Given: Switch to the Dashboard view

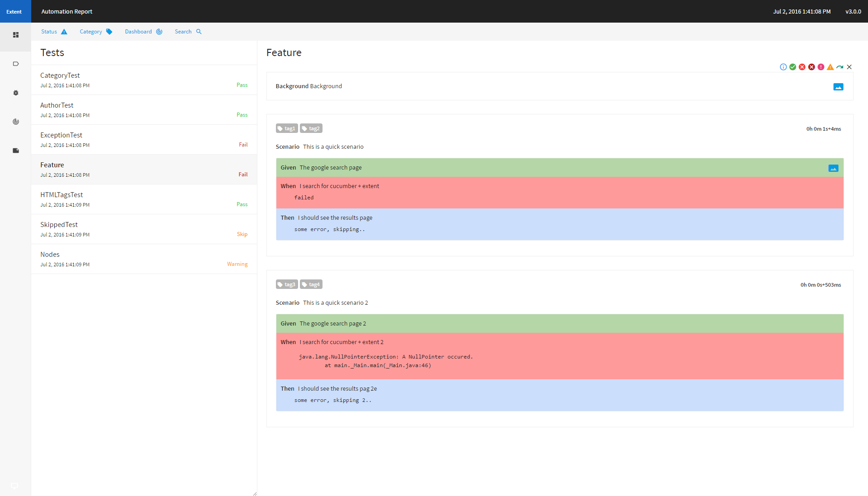Looking at the screenshot, I should [143, 32].
